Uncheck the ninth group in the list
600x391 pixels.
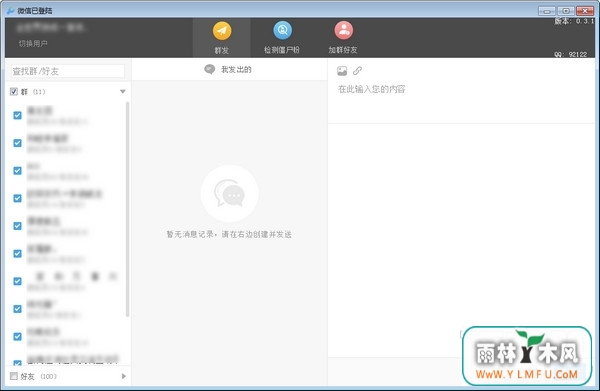[x=17, y=336]
